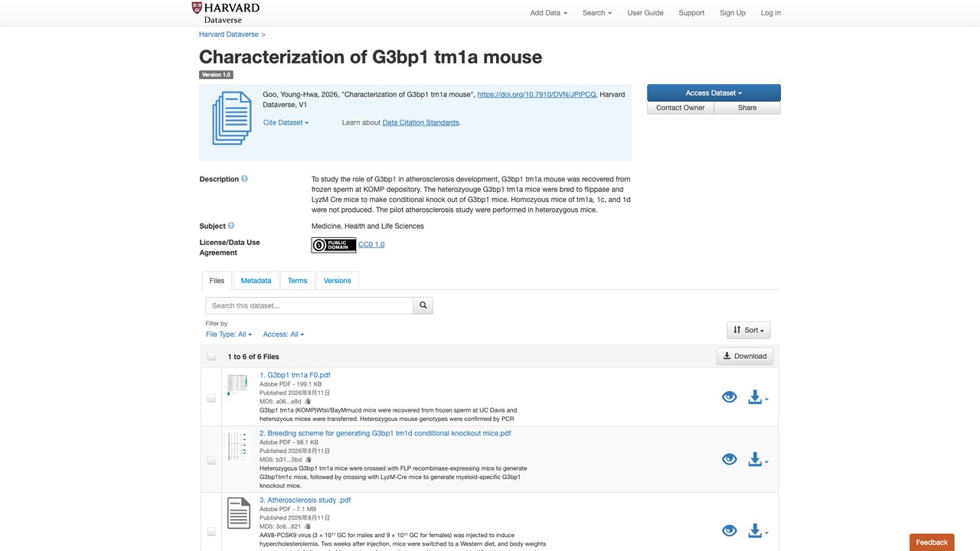The width and height of the screenshot is (980, 551).
Task: Expand the Cite Dataset dropdown
Action: tap(286, 122)
